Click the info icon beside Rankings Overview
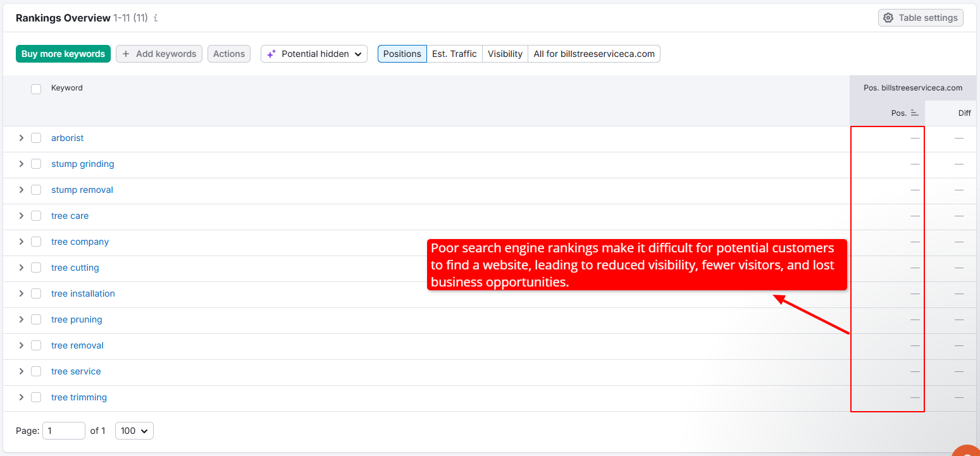The image size is (980, 456). pos(156,18)
